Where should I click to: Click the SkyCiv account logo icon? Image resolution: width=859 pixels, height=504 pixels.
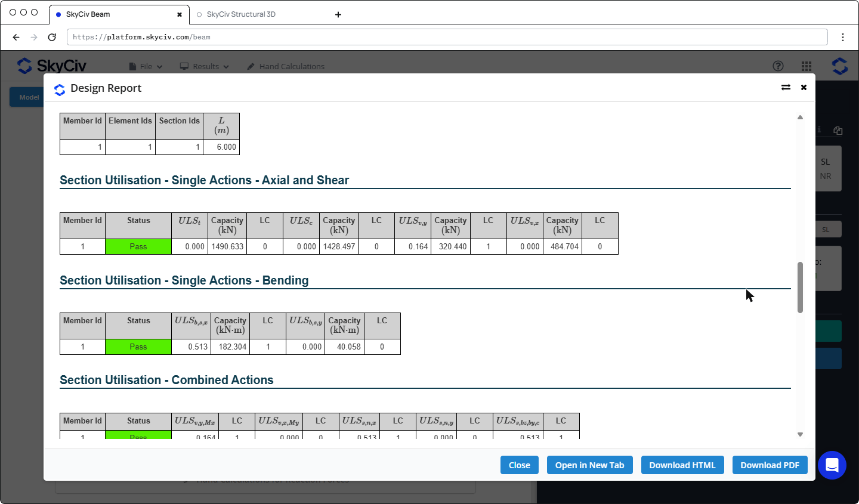tap(840, 66)
